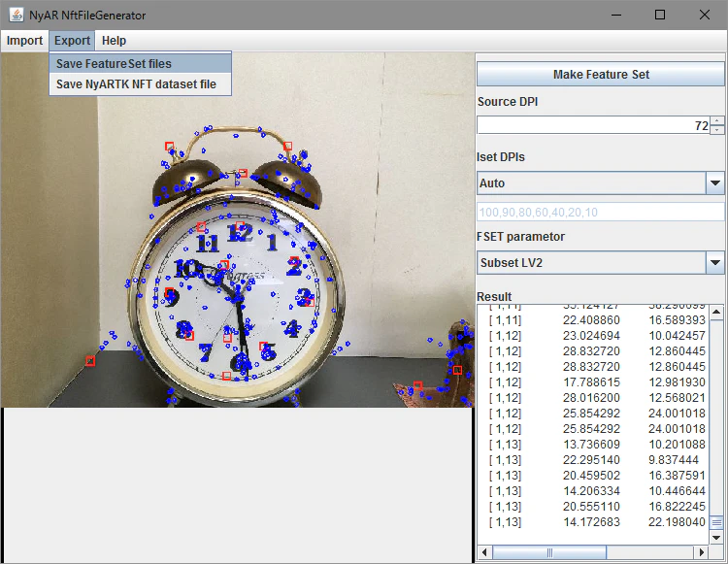Minimize the NyAR NftFileGenerator window
Image resolution: width=728 pixels, height=564 pixels.
(616, 15)
